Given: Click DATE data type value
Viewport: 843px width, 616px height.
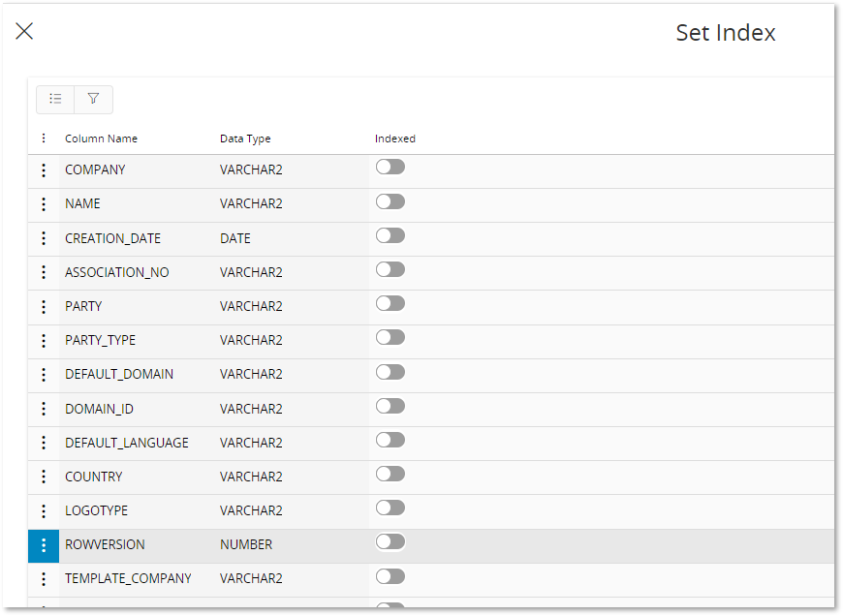Looking at the screenshot, I should pos(235,238).
